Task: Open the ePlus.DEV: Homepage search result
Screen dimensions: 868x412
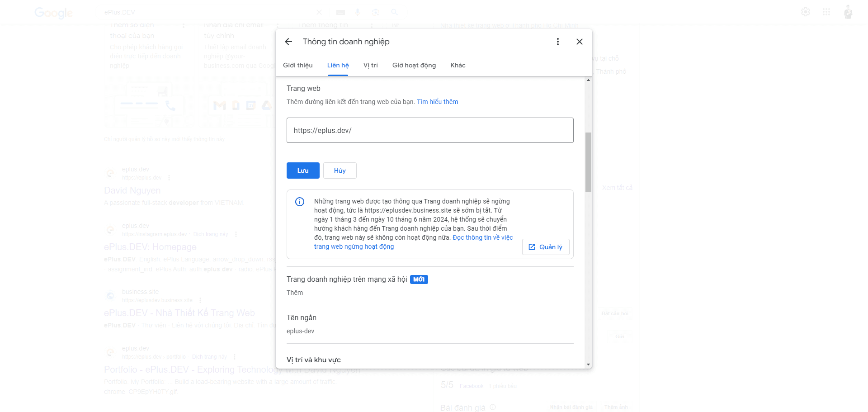Action: click(150, 247)
